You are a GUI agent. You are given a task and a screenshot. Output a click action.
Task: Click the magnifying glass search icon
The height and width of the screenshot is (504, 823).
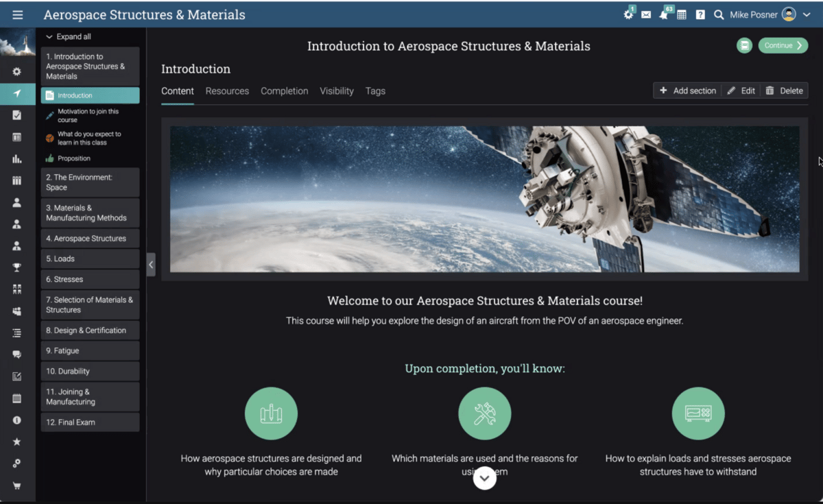pyautogui.click(x=719, y=14)
